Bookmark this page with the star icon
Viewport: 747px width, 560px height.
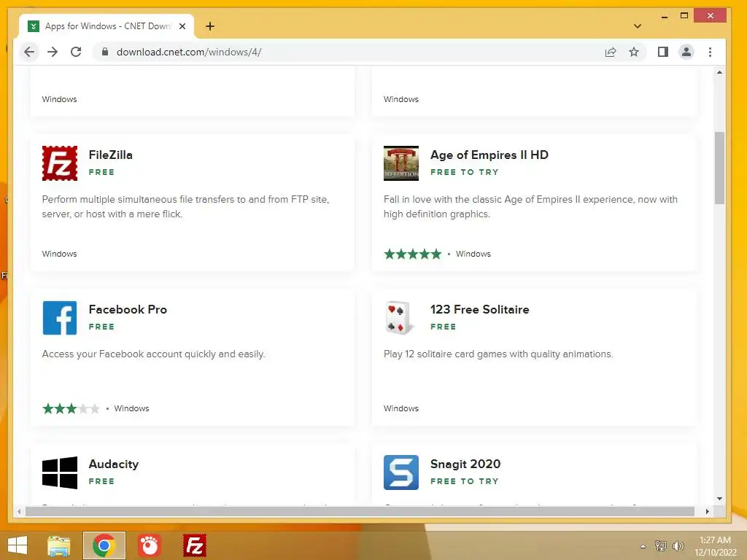pos(634,52)
